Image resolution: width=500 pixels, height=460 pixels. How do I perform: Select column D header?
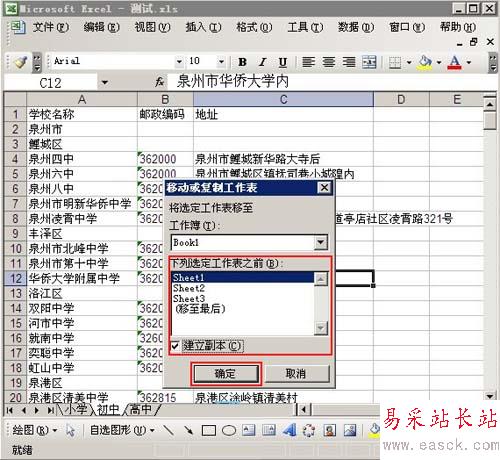click(x=401, y=99)
